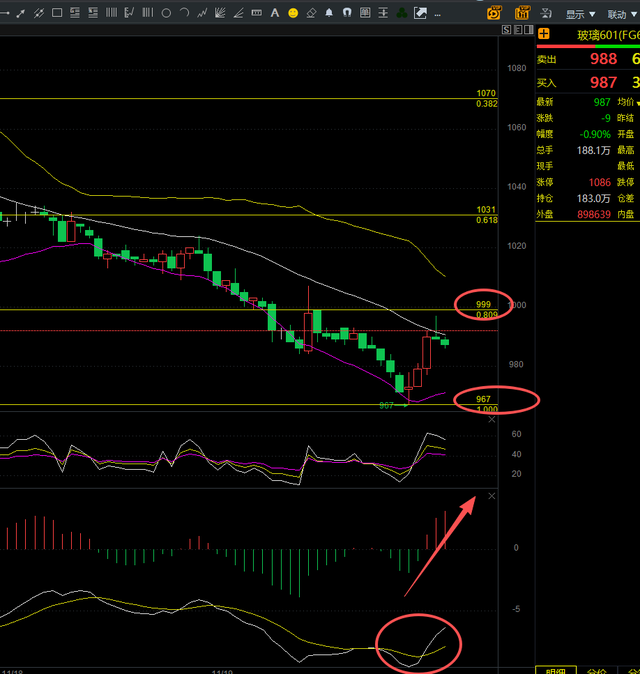Open the more tools ellipsis
This screenshot has height=674, width=640.
(x=438, y=15)
